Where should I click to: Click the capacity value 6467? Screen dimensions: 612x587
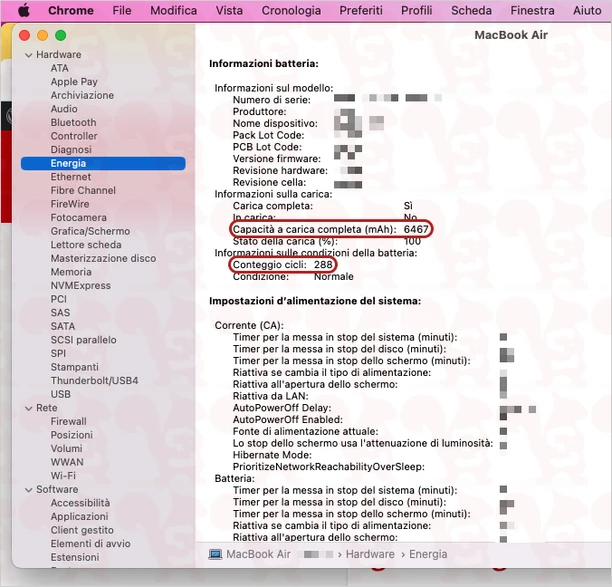point(416,229)
